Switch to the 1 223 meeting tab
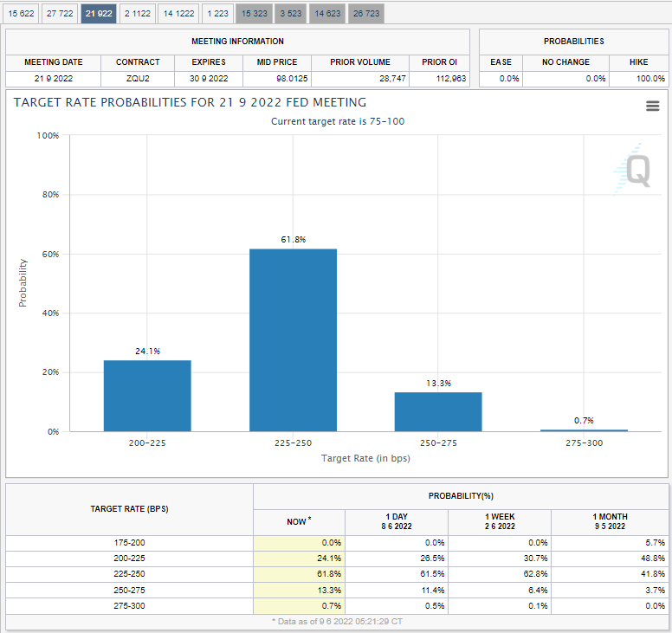The height and width of the screenshot is (633, 672). click(x=217, y=13)
